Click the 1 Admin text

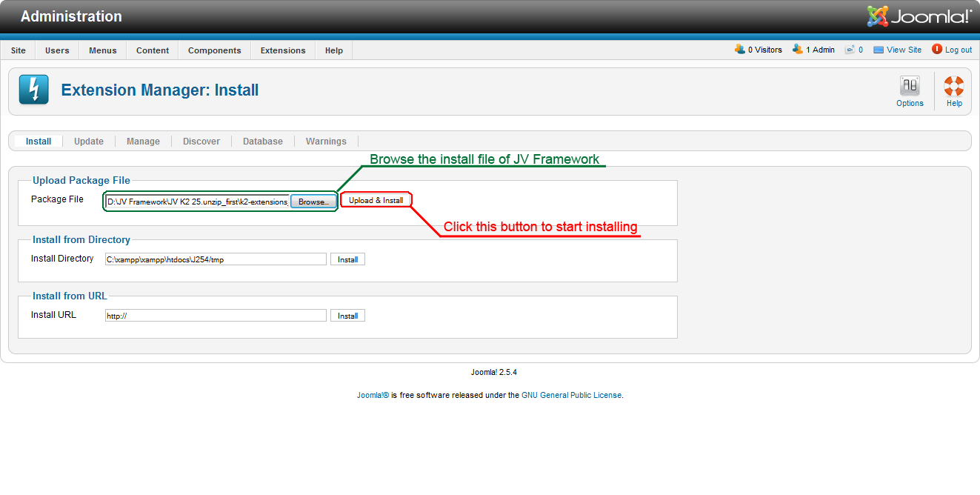(x=820, y=50)
